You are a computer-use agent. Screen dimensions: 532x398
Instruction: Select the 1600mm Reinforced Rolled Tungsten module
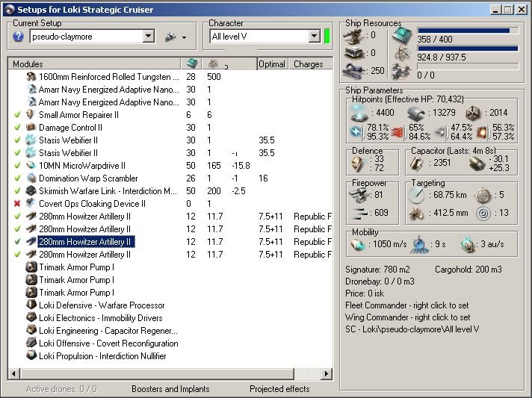coord(108,77)
